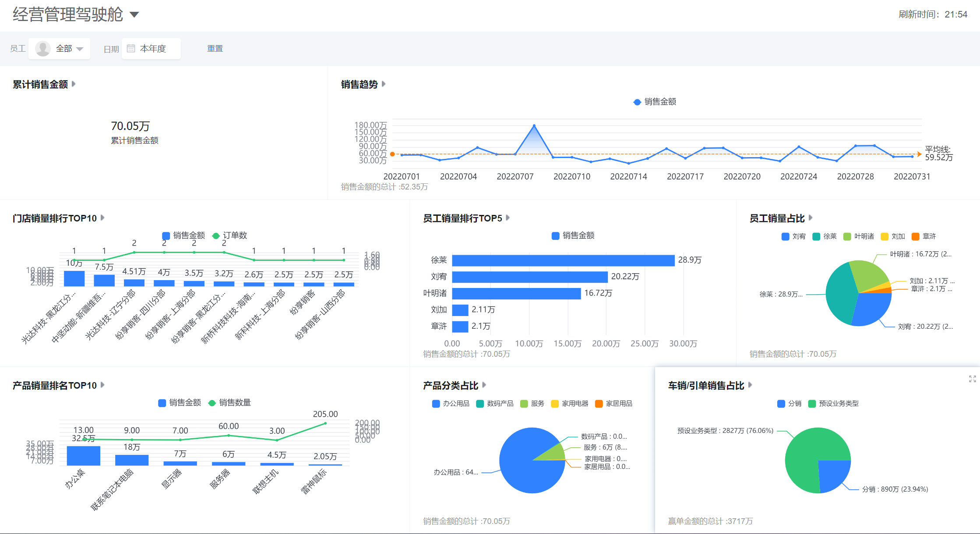The image size is (980, 534).
Task: Toggle 家用电器 legend in 产品分类占比
Action: pos(570,404)
